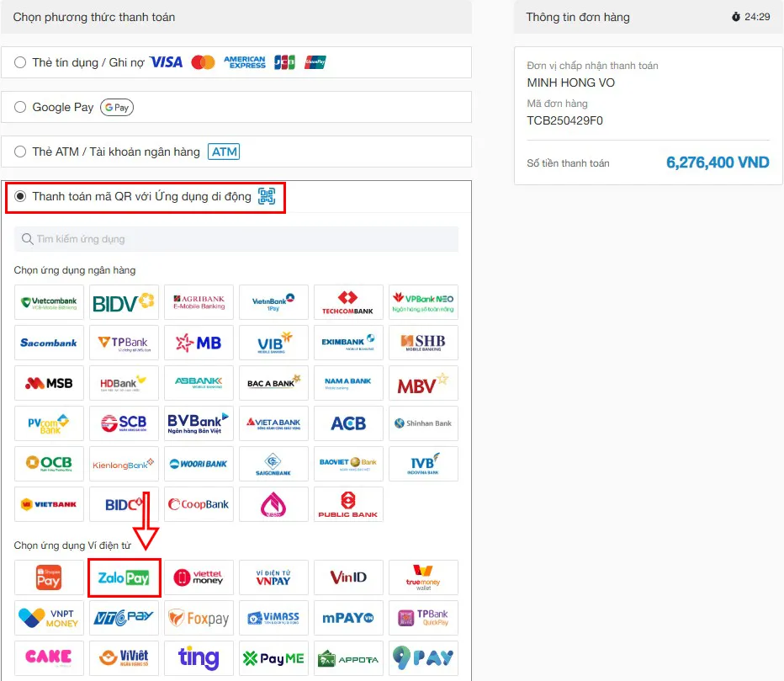
Task: Select the Foxpay wallet tile
Action: point(199,618)
